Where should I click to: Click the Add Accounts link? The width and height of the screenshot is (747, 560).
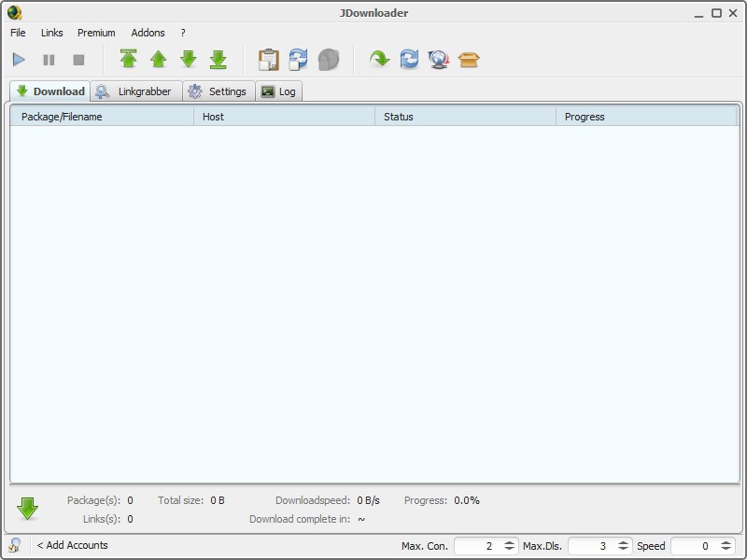tap(75, 546)
